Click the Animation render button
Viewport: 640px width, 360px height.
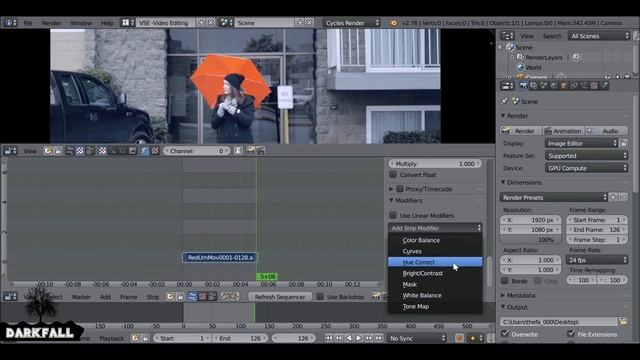pyautogui.click(x=563, y=131)
